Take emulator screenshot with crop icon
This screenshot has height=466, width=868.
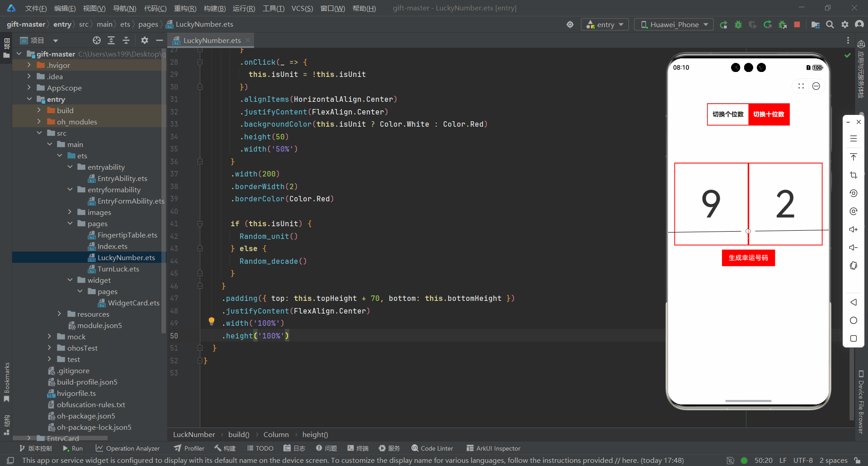pos(854,175)
